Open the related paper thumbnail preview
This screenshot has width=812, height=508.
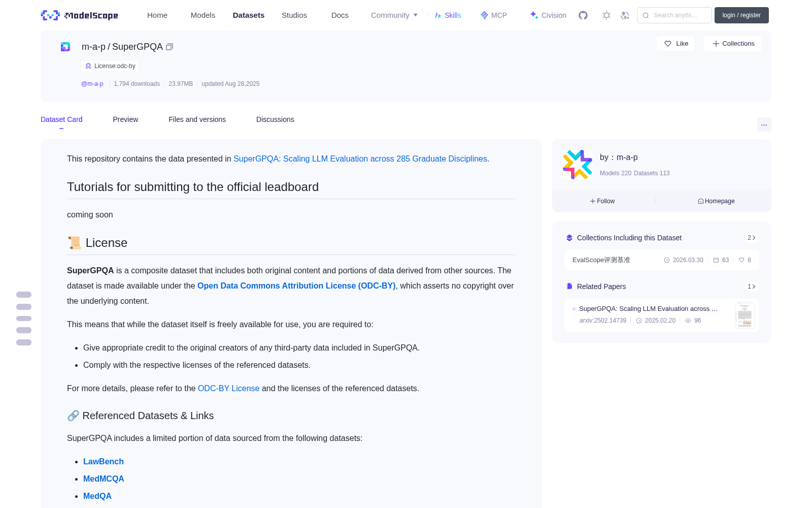pos(745,315)
